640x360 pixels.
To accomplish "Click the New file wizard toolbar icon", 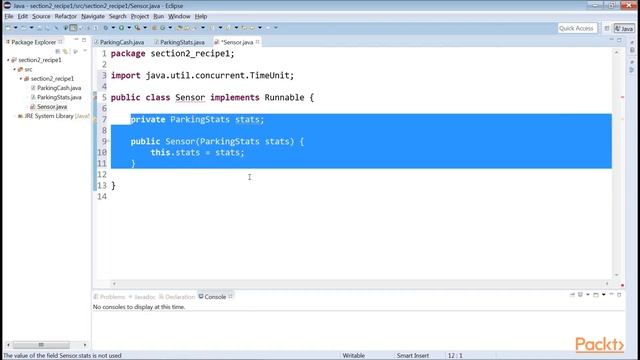I will (8, 28).
